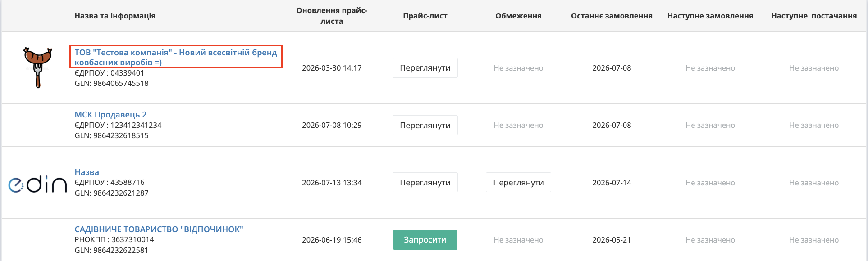
Task: Click the "Прайс-лист" column header
Action: 425,16
